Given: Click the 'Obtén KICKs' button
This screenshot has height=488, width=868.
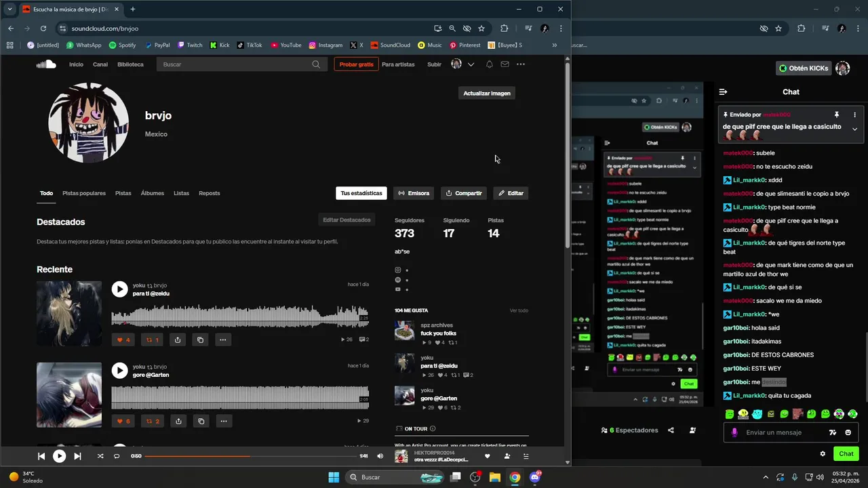Looking at the screenshot, I should (804, 68).
